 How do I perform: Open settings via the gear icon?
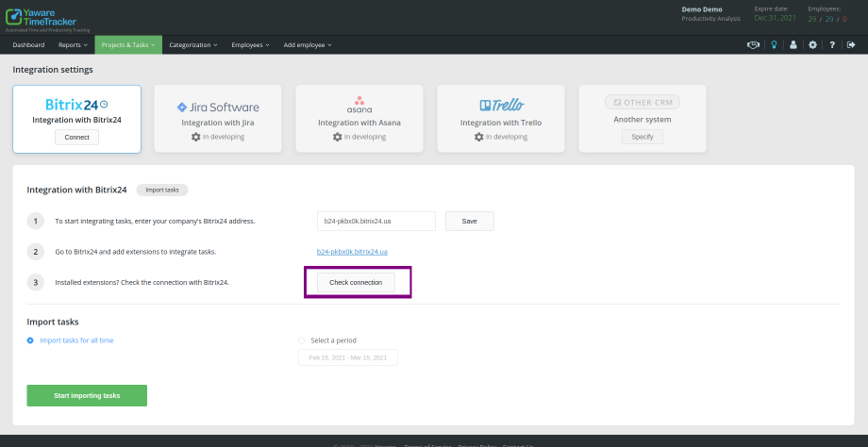pyautogui.click(x=812, y=45)
